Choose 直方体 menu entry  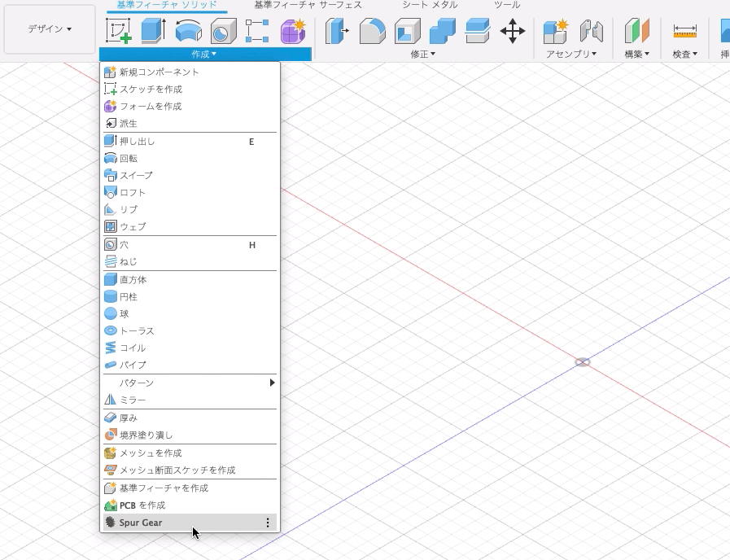pos(190,279)
